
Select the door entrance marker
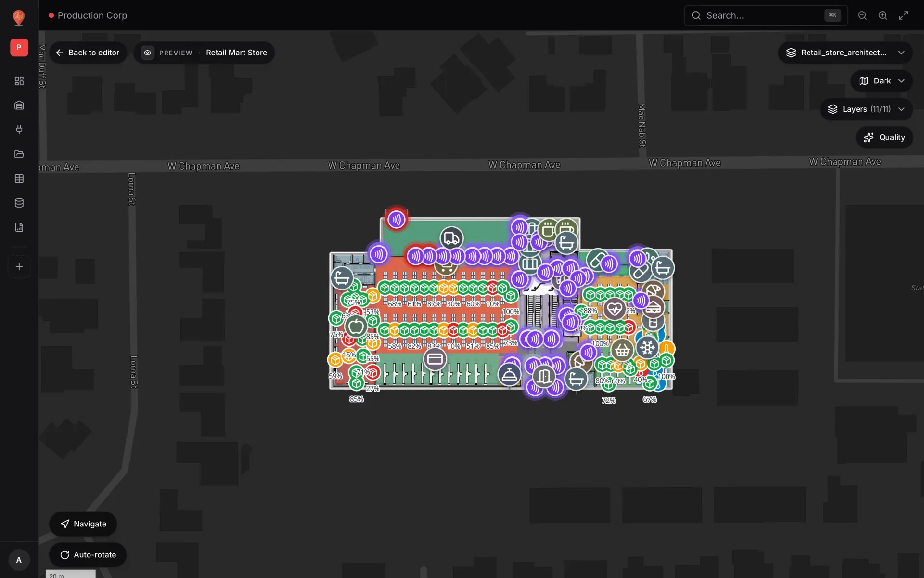click(544, 376)
